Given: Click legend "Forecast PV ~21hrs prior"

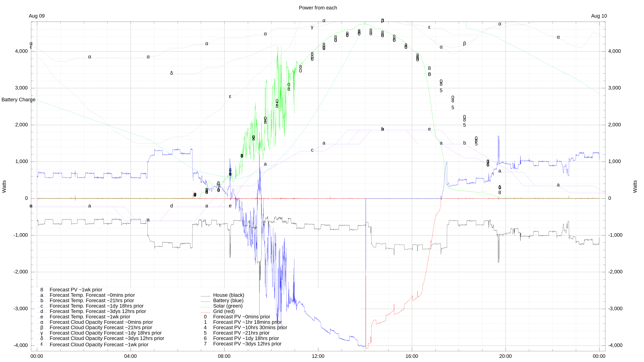Looking at the screenshot, I should pos(241,333).
